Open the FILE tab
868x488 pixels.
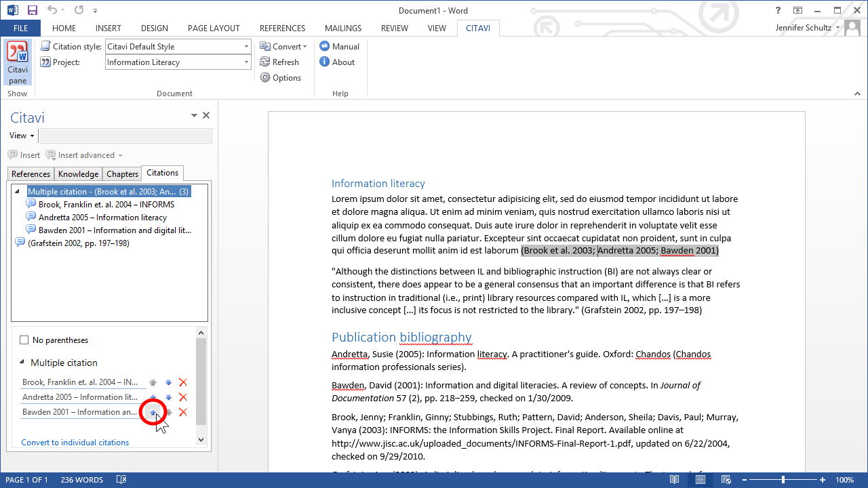pyautogui.click(x=20, y=28)
